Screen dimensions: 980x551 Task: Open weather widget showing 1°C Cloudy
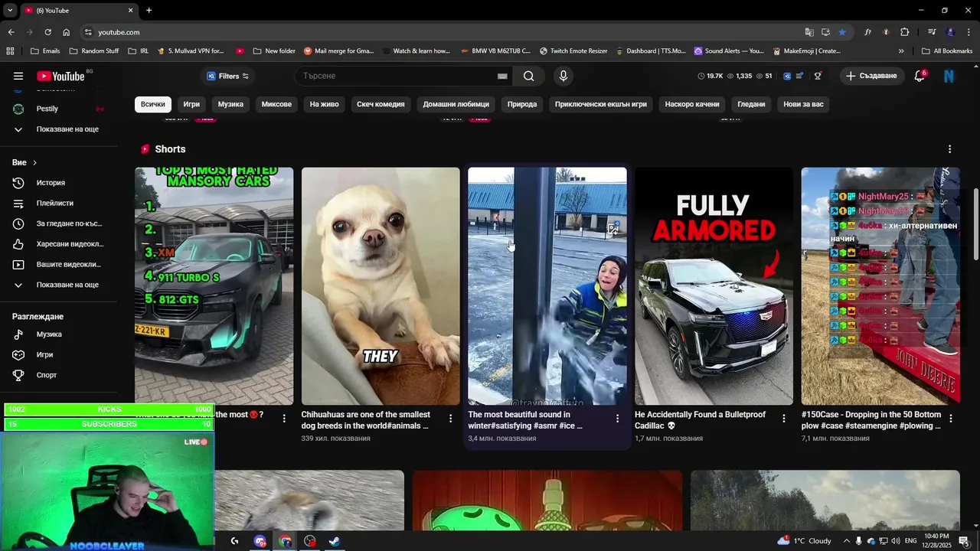click(805, 541)
